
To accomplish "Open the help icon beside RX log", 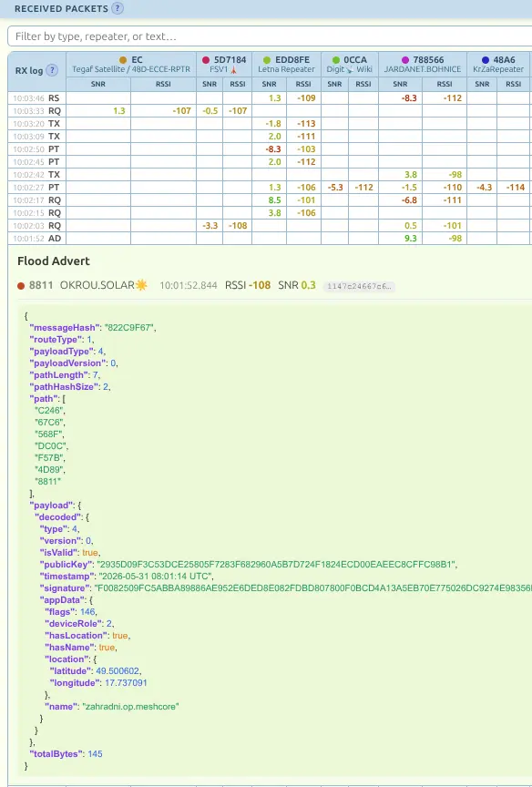I will [x=52, y=70].
